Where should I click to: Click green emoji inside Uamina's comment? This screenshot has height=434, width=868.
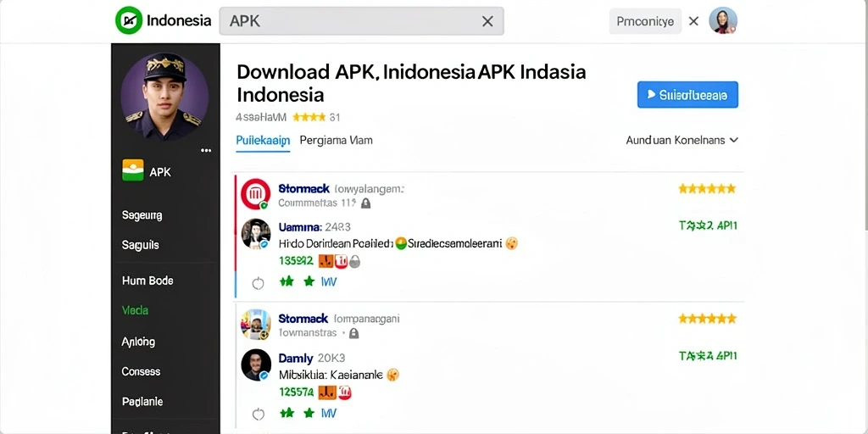[x=400, y=243]
